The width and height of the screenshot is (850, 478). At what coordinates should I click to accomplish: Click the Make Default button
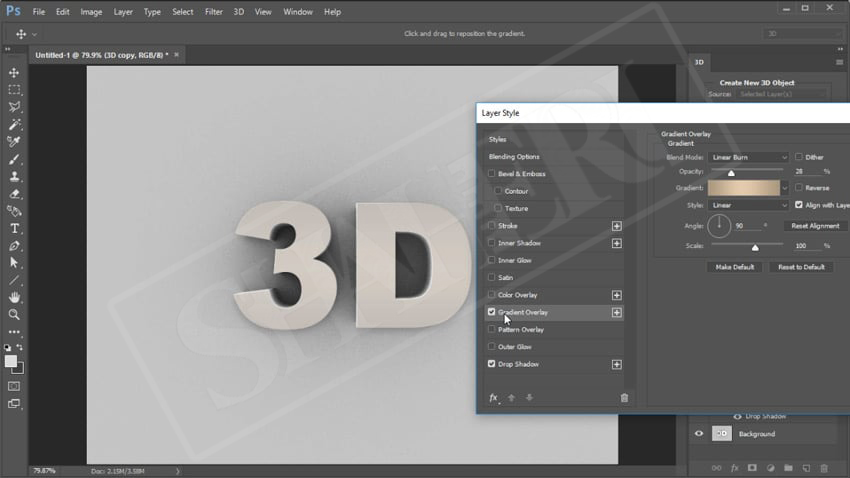(735, 267)
